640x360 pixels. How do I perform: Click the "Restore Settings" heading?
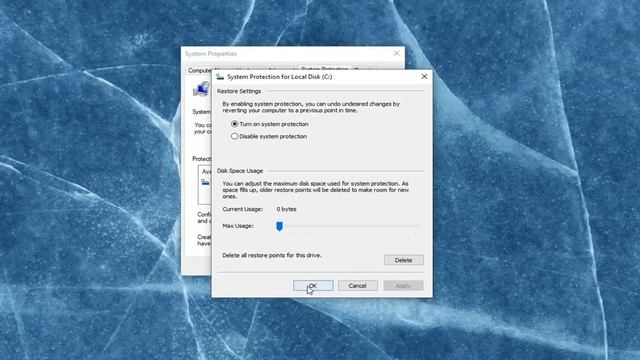239,91
